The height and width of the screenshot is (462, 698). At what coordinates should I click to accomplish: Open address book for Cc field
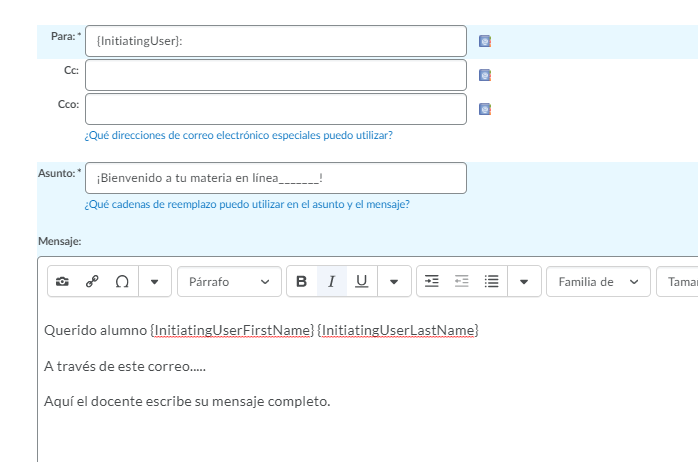[485, 75]
